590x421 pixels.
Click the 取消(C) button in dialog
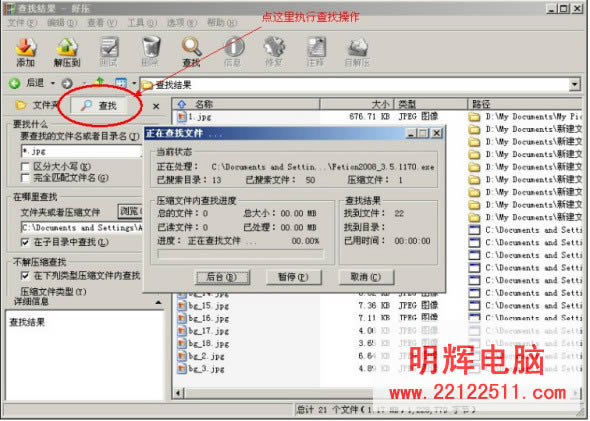(366, 277)
